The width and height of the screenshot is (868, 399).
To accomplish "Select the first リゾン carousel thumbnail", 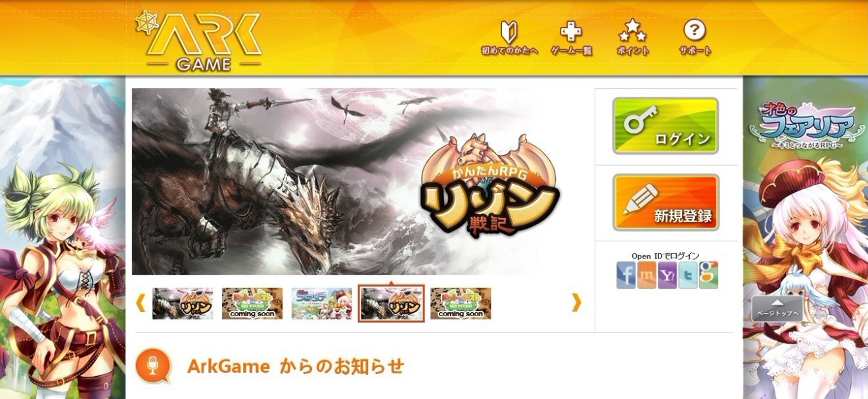I will [183, 303].
